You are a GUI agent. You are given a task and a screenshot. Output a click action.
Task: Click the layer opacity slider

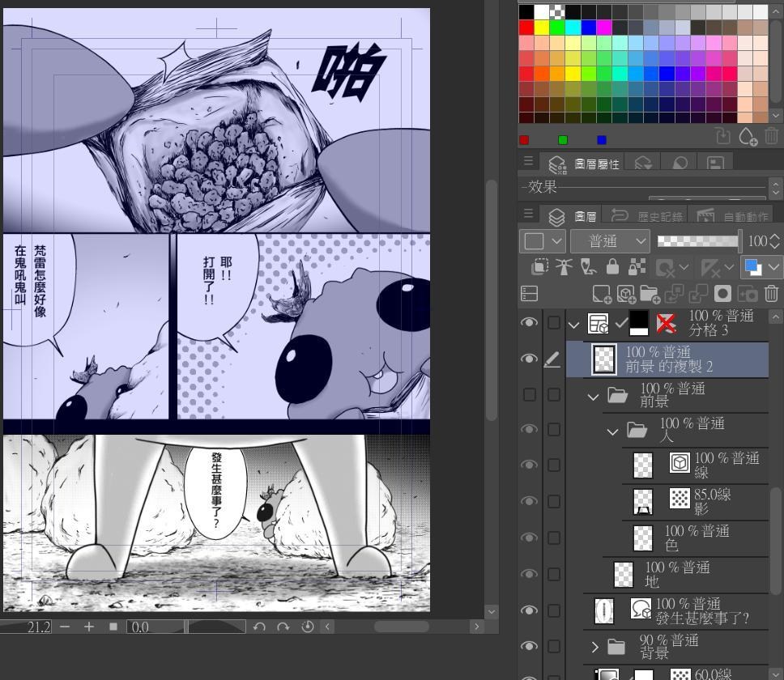point(699,241)
